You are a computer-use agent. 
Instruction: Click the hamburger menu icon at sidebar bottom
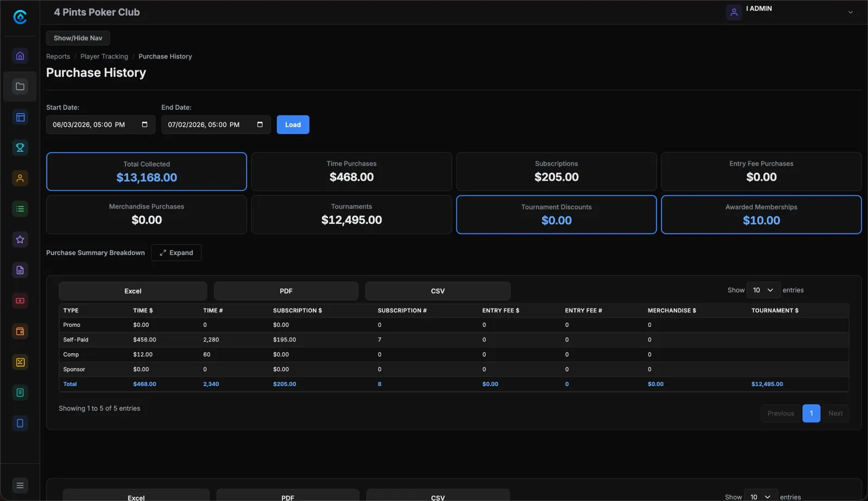click(20, 485)
